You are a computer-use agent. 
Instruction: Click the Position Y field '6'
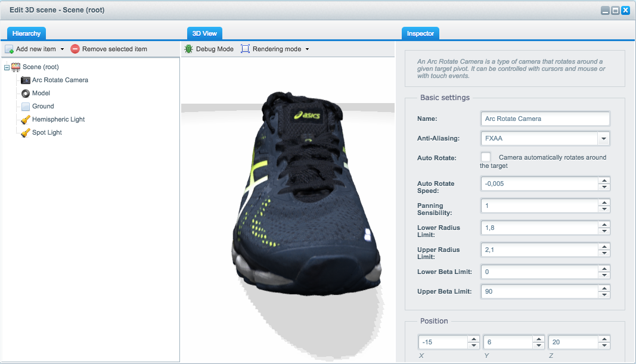(x=508, y=342)
